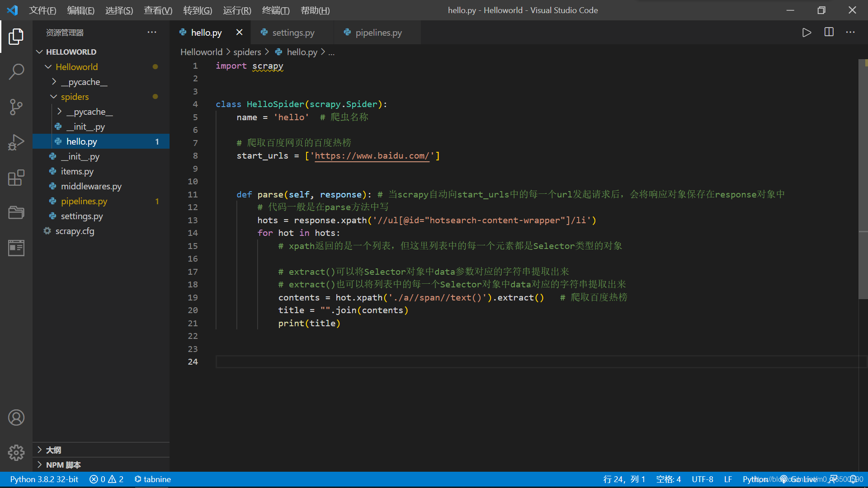This screenshot has width=868, height=488.
Task: Open the Extensions view
Action: tap(16, 178)
